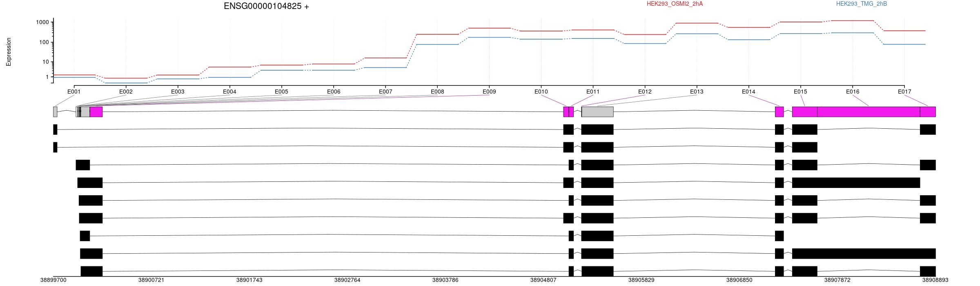Select exon label E001

(x=74, y=92)
